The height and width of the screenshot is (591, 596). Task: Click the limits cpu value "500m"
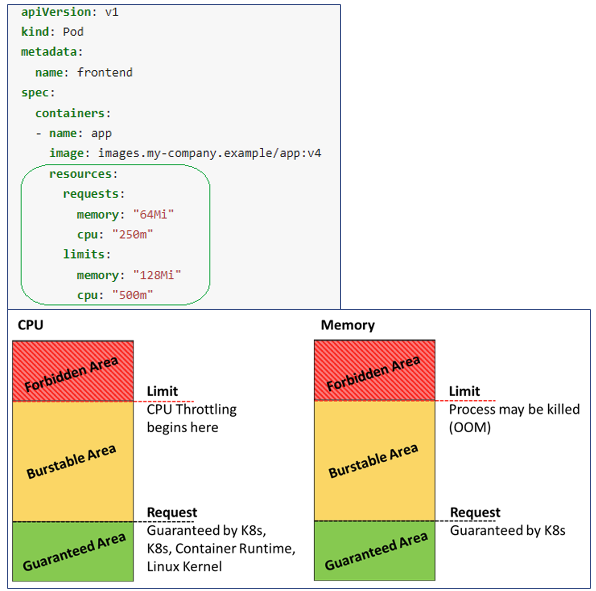pos(132,295)
